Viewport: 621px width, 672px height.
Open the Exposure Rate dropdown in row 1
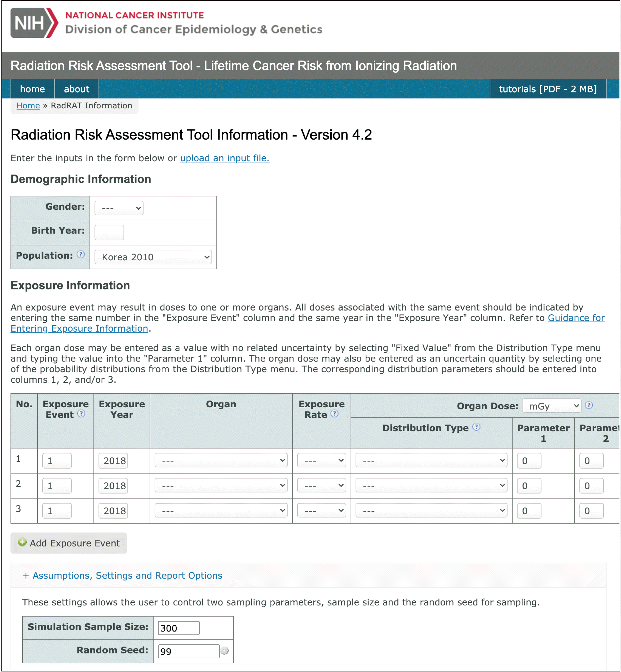coord(322,460)
